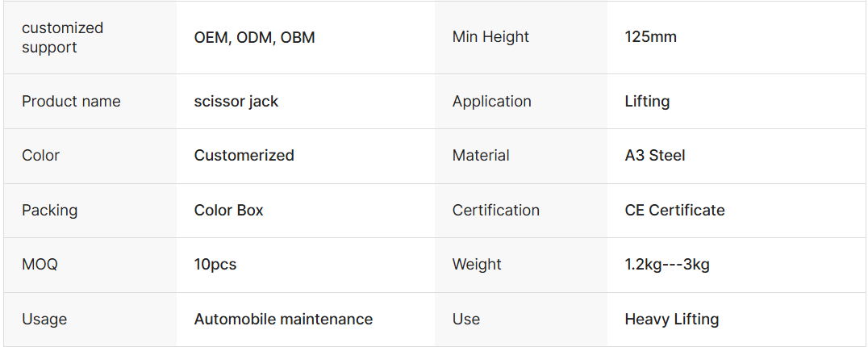Image resolution: width=868 pixels, height=347 pixels.
Task: Select the '1.2kg---3kg' weight value
Action: coord(666,265)
